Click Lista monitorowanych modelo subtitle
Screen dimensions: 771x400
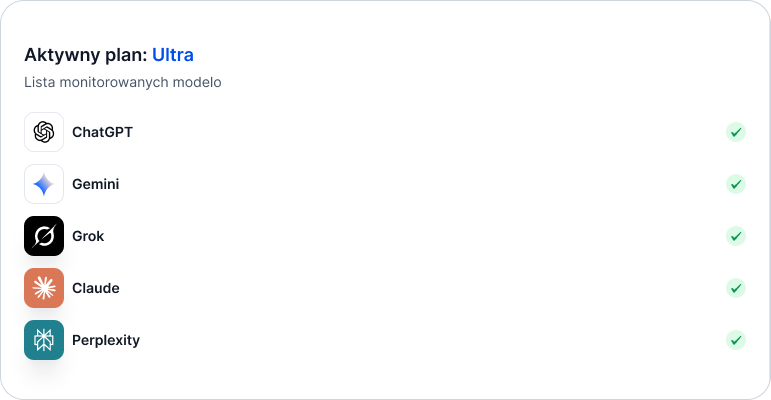pyautogui.click(x=122, y=82)
